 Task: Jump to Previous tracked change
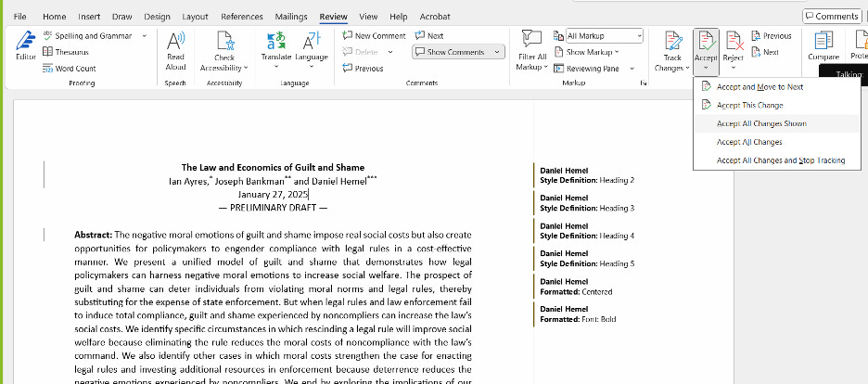coord(772,36)
